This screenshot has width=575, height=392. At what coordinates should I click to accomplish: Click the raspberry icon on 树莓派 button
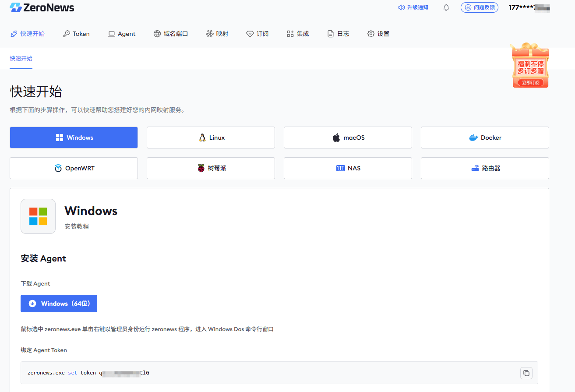click(x=201, y=168)
